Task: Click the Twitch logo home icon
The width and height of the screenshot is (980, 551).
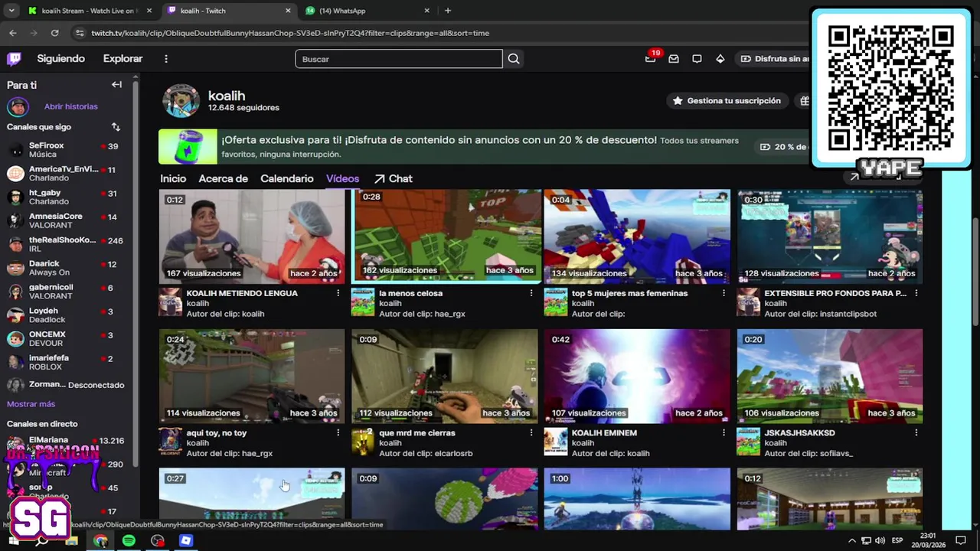Action: pos(14,59)
